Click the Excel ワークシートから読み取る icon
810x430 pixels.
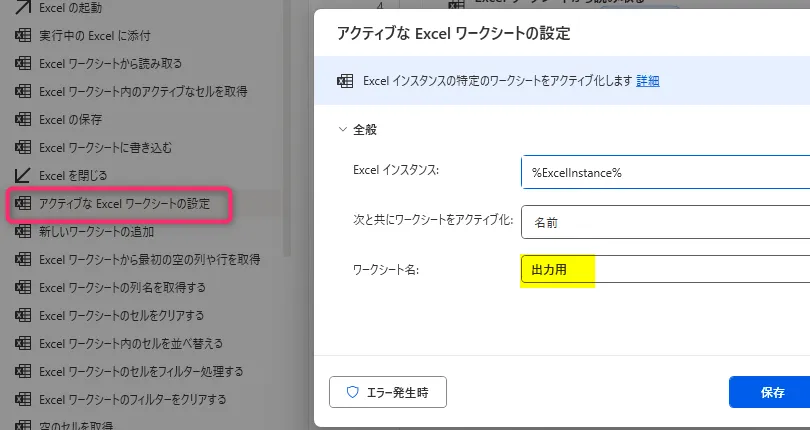point(22,63)
